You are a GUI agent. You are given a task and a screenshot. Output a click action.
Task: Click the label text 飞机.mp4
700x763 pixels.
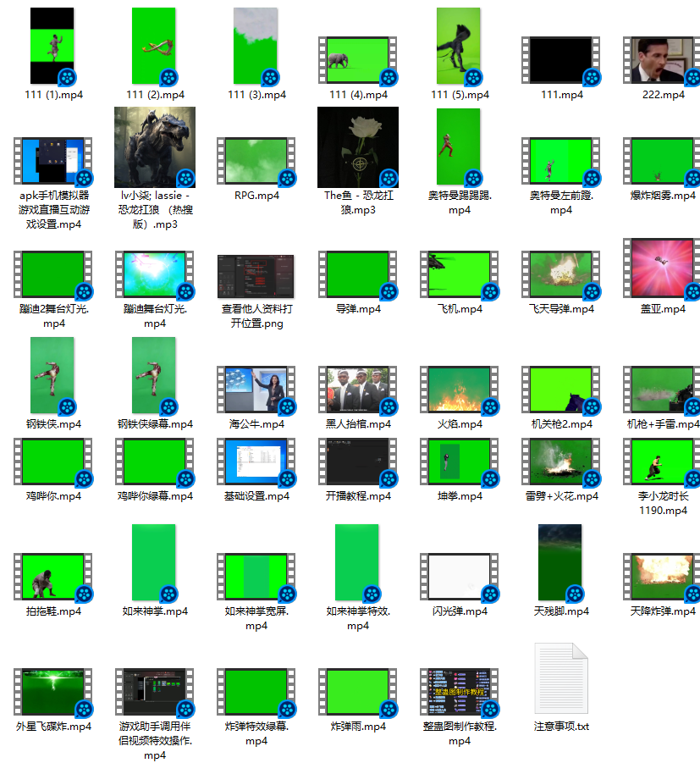[460, 309]
